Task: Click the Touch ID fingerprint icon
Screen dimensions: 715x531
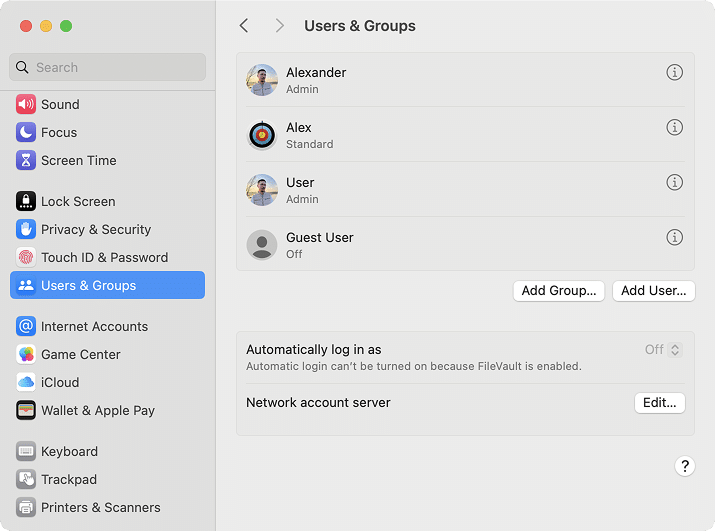Action: (x=26, y=257)
